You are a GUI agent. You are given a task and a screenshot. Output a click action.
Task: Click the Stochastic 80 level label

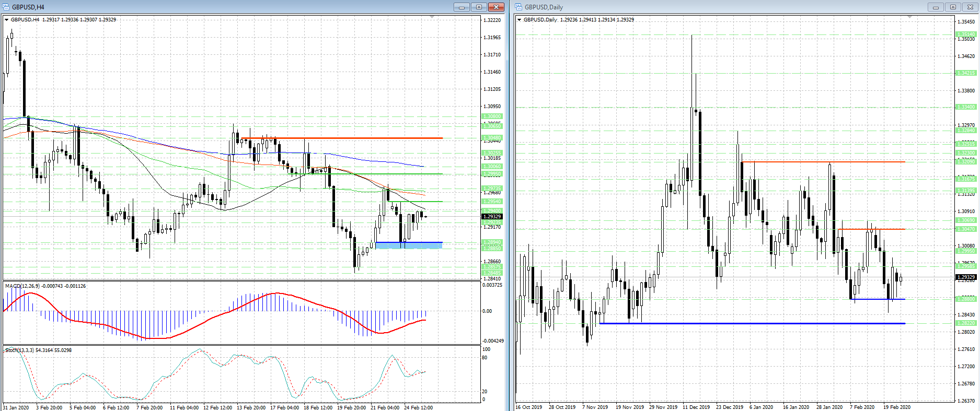[485, 358]
